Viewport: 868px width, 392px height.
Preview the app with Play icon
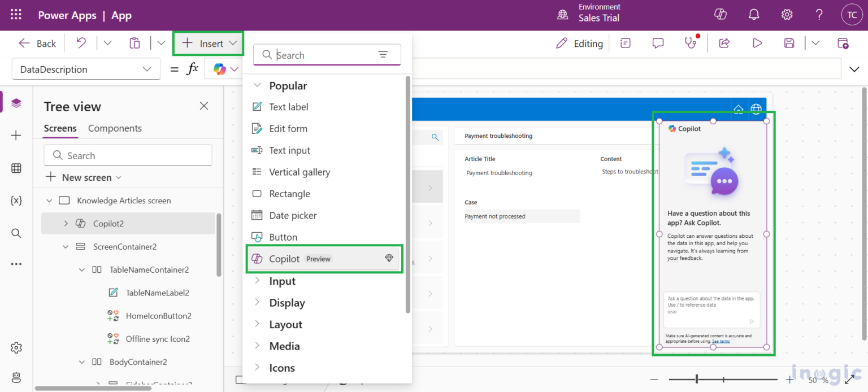[x=757, y=43]
